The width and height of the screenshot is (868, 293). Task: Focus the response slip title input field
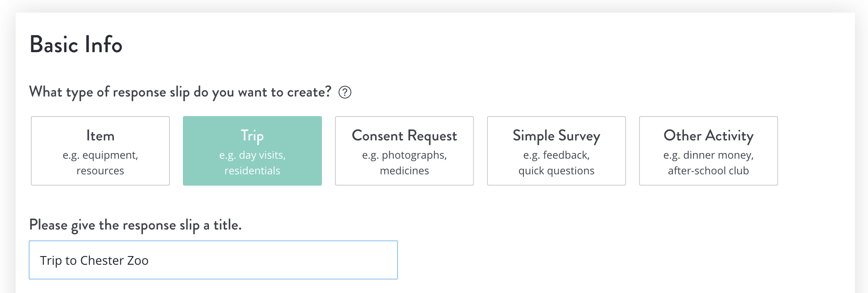[x=213, y=260]
